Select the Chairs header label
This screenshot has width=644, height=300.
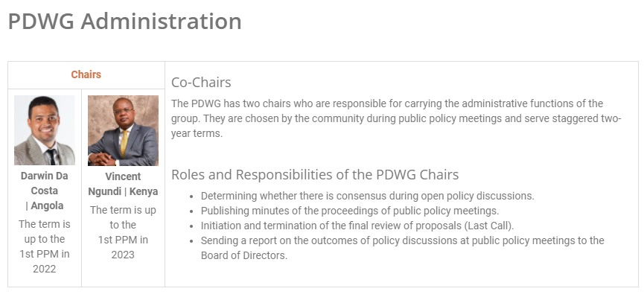(86, 74)
